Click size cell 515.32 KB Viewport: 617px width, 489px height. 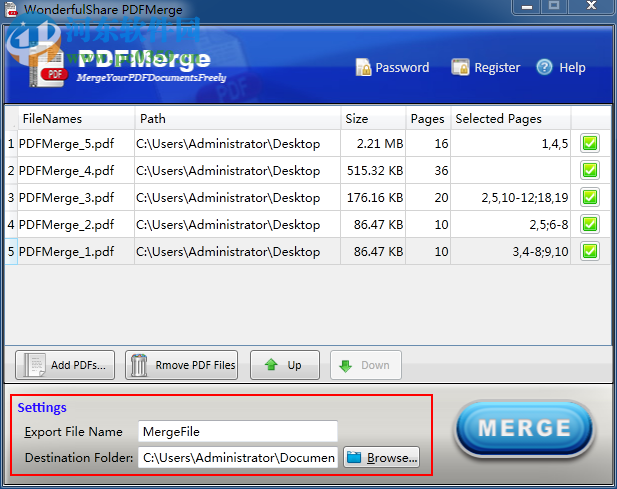tap(373, 170)
